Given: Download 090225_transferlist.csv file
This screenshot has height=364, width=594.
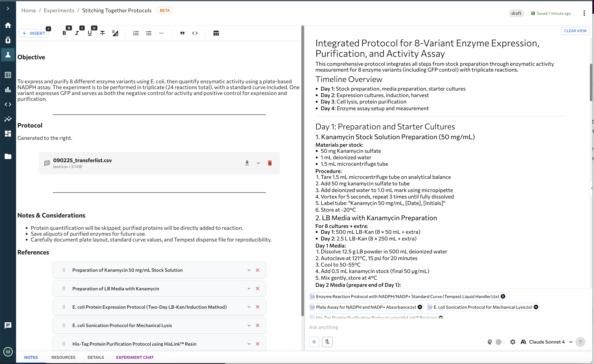Looking at the screenshot, I should [247, 163].
